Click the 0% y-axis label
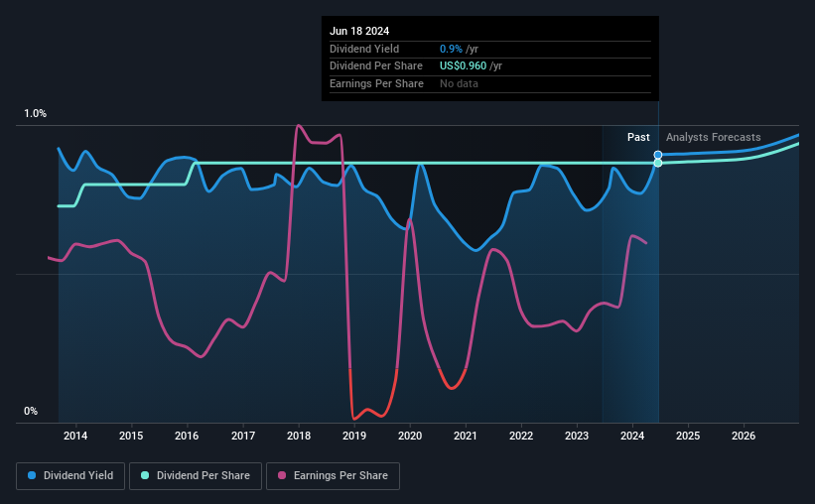 [x=31, y=411]
